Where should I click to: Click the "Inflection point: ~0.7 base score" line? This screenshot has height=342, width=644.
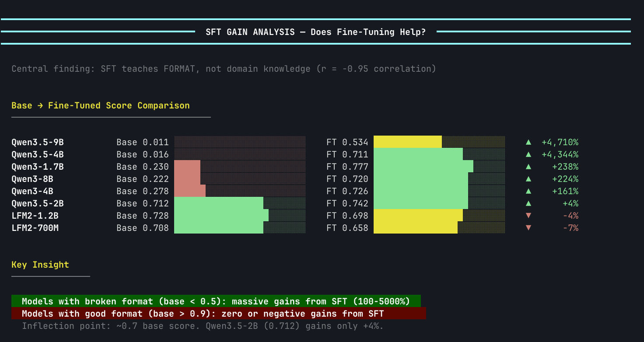tap(203, 326)
